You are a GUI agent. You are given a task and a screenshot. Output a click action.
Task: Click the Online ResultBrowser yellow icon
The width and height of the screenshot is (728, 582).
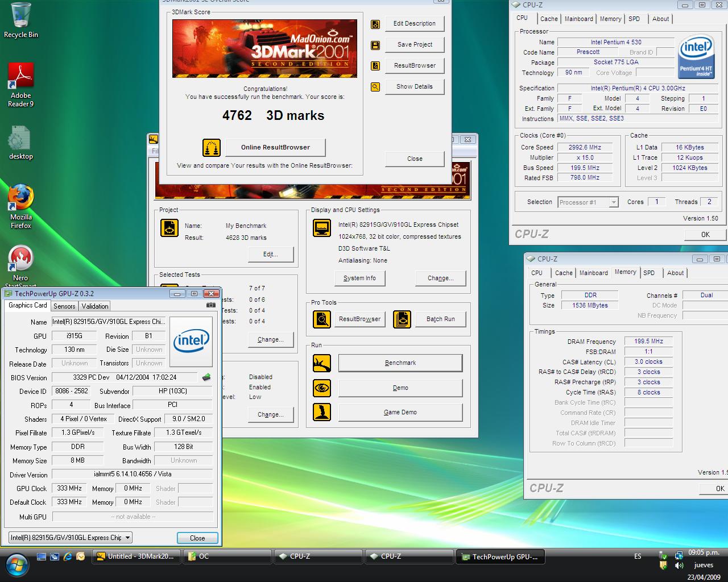[212, 148]
